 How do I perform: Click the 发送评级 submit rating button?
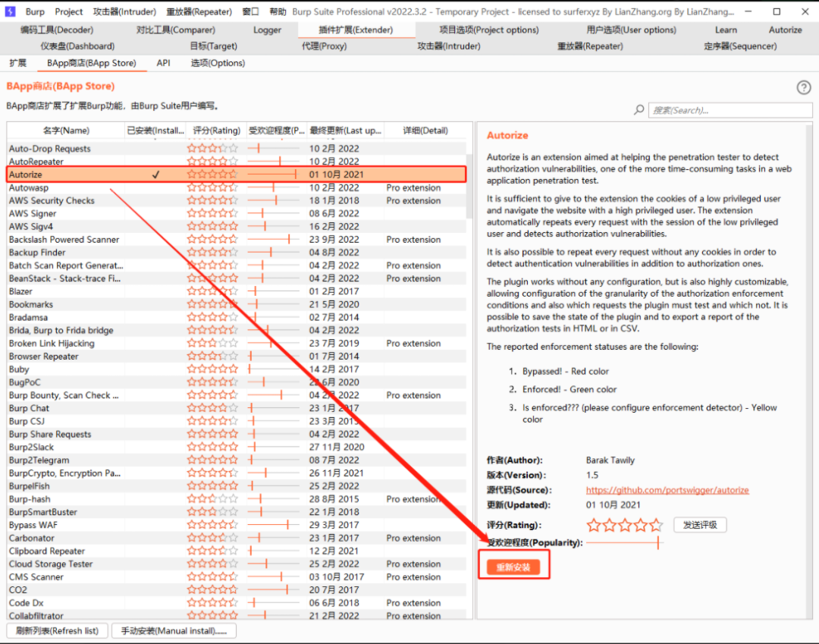pyautogui.click(x=700, y=525)
